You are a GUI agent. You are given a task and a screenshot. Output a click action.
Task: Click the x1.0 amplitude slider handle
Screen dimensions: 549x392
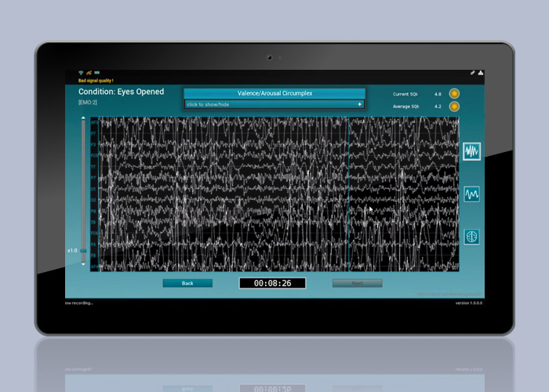tap(83, 251)
